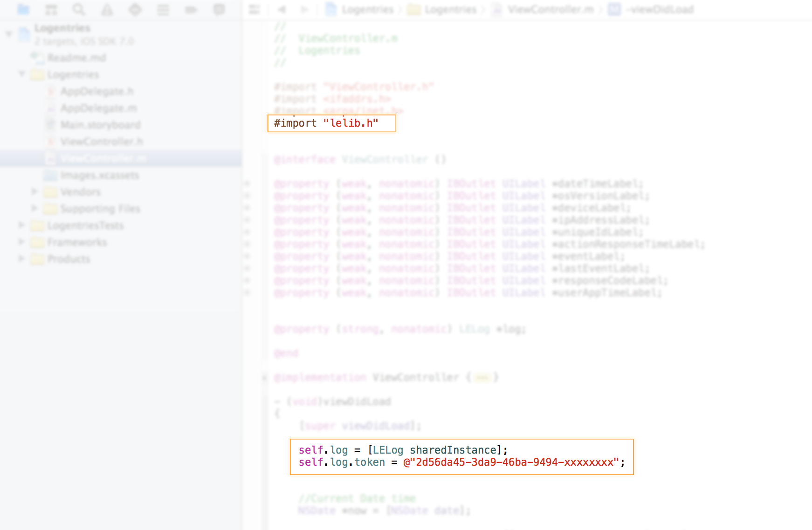
Task: Open the -viewDidLoad method jump bar menu
Action: pyautogui.click(x=660, y=9)
